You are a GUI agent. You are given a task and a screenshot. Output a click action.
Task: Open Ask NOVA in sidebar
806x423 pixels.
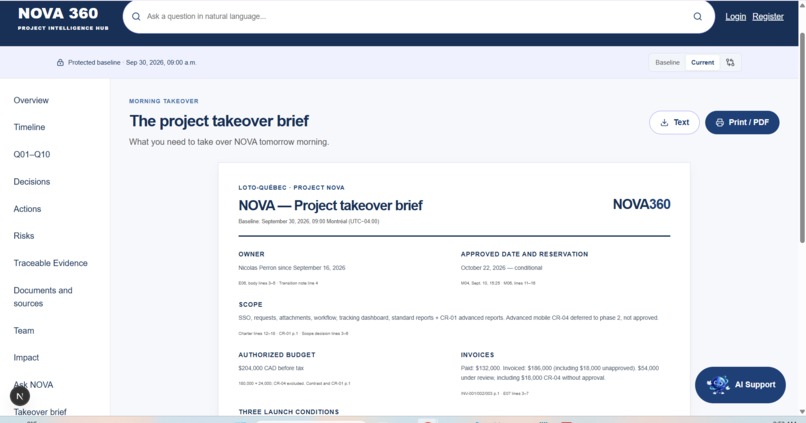click(33, 384)
